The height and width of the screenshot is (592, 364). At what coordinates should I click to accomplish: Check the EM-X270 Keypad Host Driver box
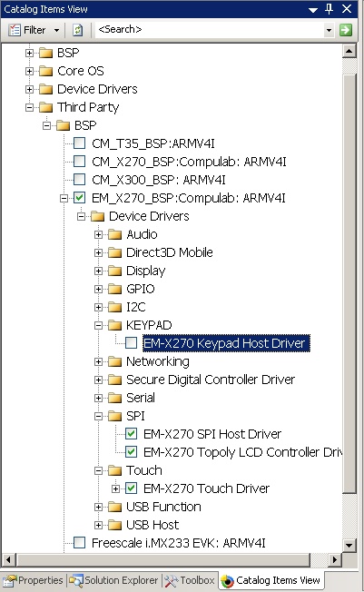point(131,343)
